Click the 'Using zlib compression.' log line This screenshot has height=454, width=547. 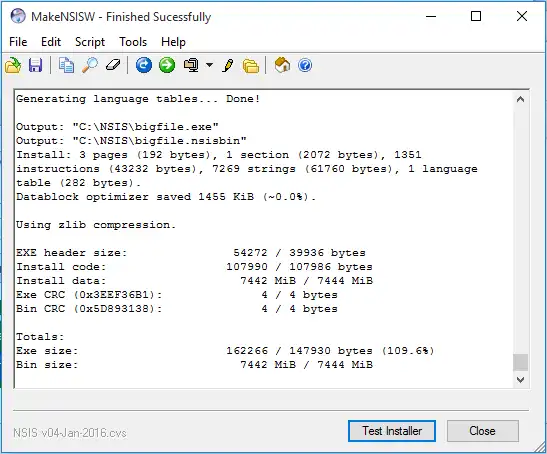(x=96, y=225)
